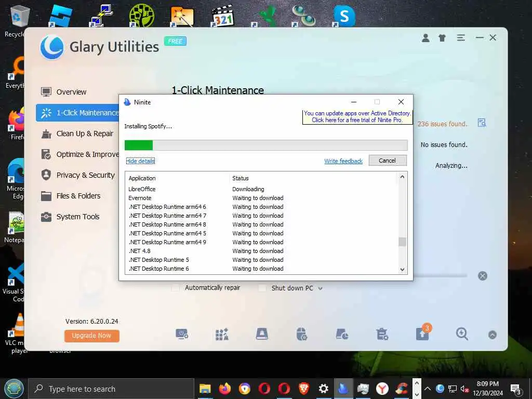Open CCleaner icon in the taskbar

tap(402, 389)
